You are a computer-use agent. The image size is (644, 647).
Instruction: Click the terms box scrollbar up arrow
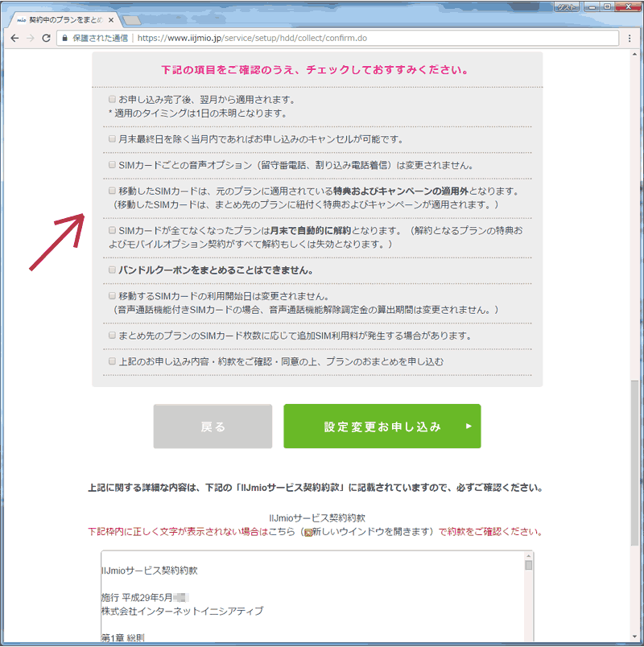click(528, 556)
